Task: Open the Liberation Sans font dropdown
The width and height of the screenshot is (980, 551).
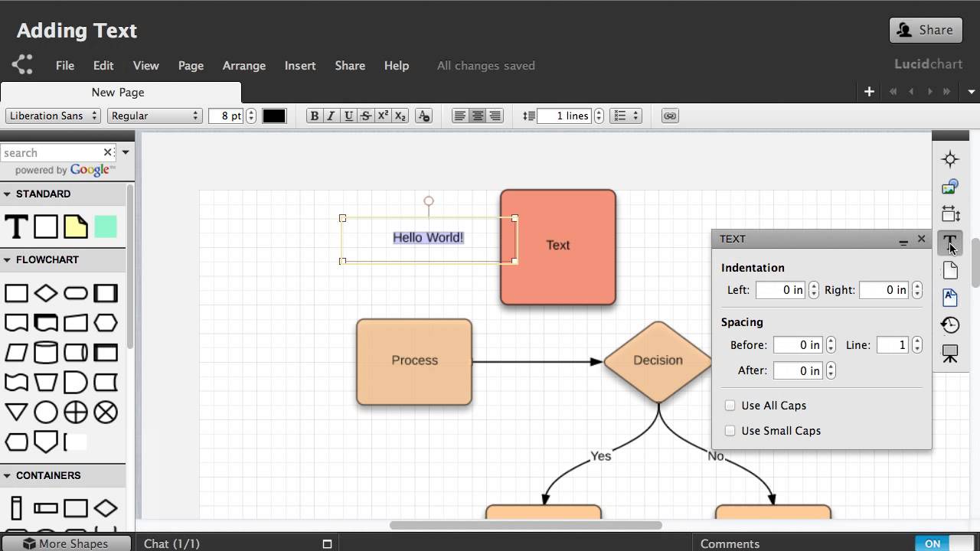Action: point(53,116)
